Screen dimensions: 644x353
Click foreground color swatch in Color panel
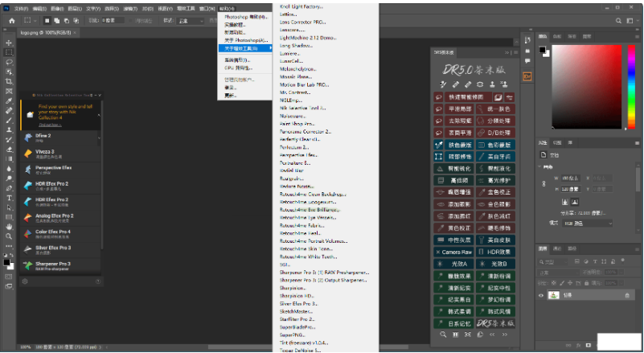tap(542, 50)
